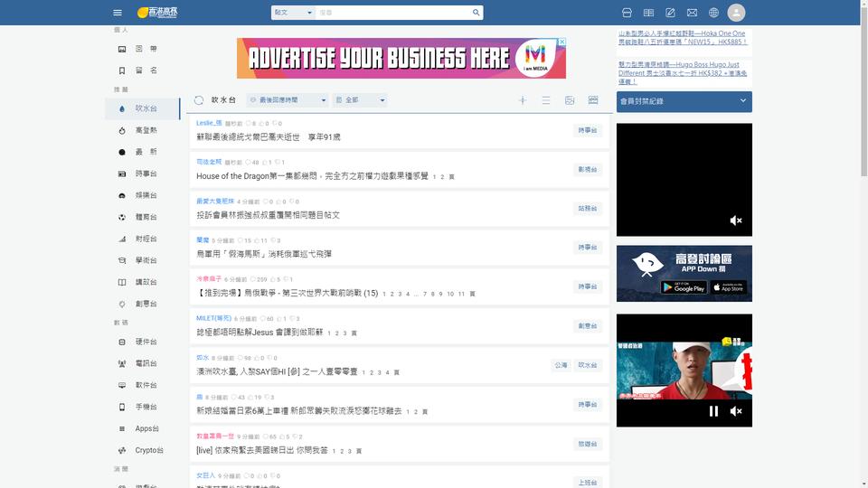Open 學術台 in the sidebar
The width and height of the screenshot is (868, 488).
(x=142, y=260)
